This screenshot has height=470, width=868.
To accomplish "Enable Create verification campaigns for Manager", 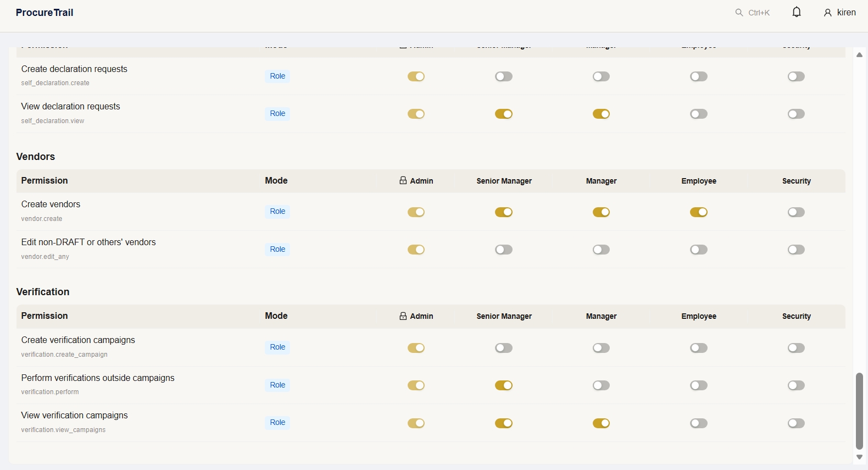I will tap(601, 348).
